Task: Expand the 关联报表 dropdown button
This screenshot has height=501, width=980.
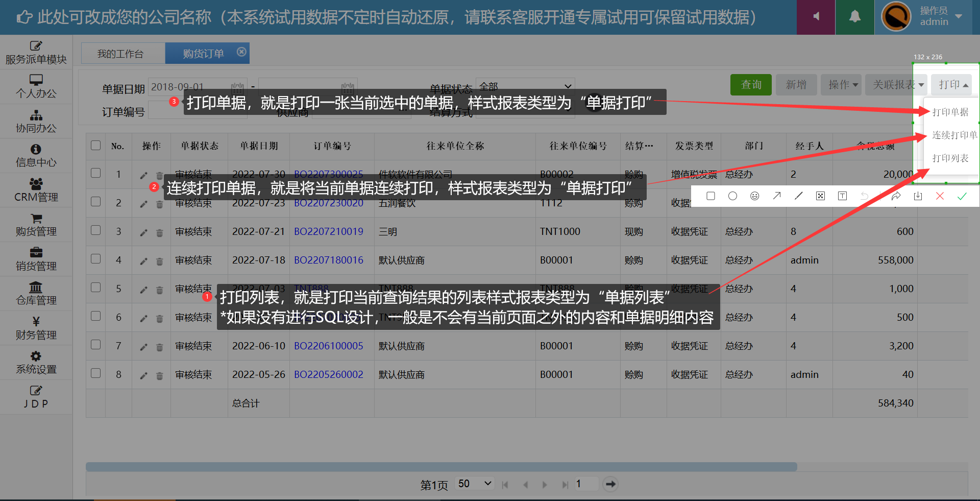Action: click(x=896, y=84)
